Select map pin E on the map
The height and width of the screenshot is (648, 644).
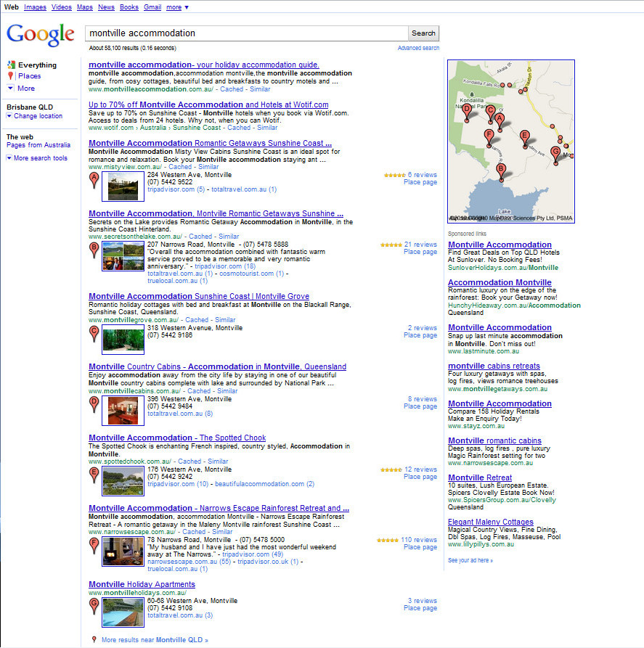[525, 139]
